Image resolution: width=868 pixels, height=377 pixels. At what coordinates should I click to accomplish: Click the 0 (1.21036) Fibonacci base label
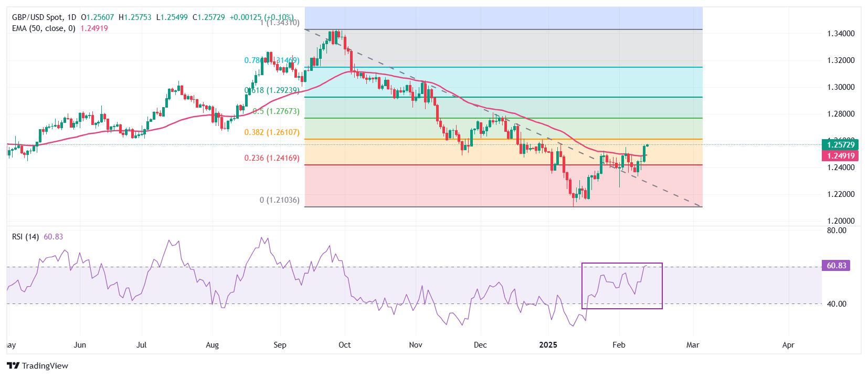279,200
